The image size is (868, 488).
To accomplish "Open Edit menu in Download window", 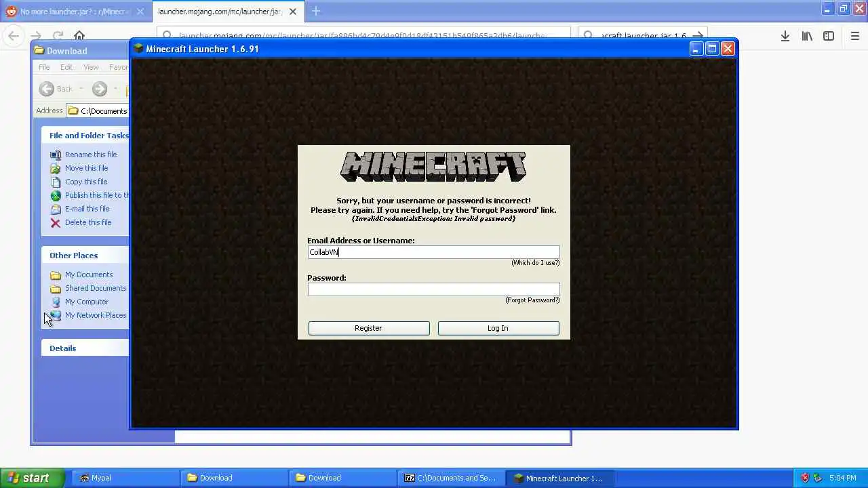I will (66, 67).
